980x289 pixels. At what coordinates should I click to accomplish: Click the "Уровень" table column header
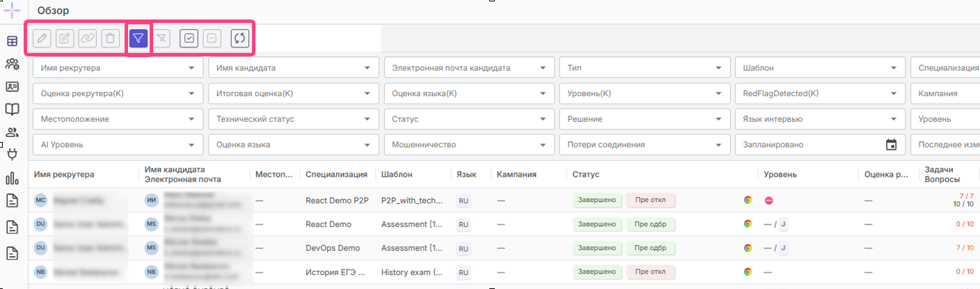pyautogui.click(x=780, y=175)
